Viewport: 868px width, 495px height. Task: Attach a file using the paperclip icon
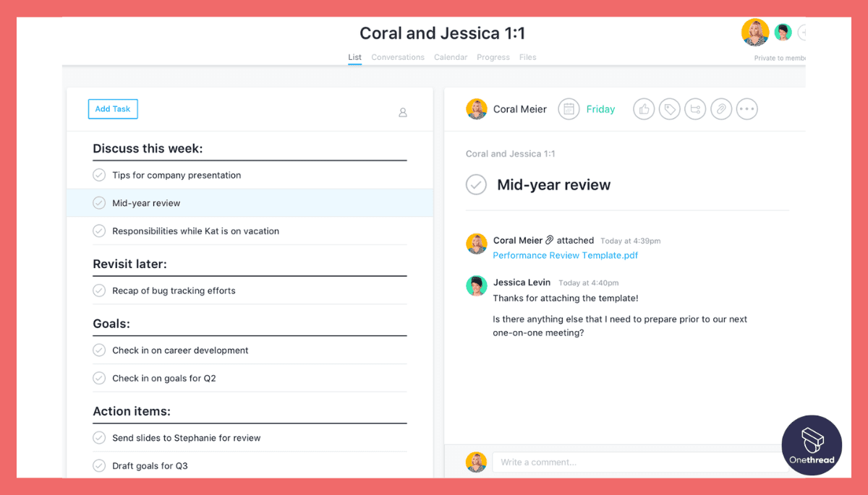click(721, 108)
